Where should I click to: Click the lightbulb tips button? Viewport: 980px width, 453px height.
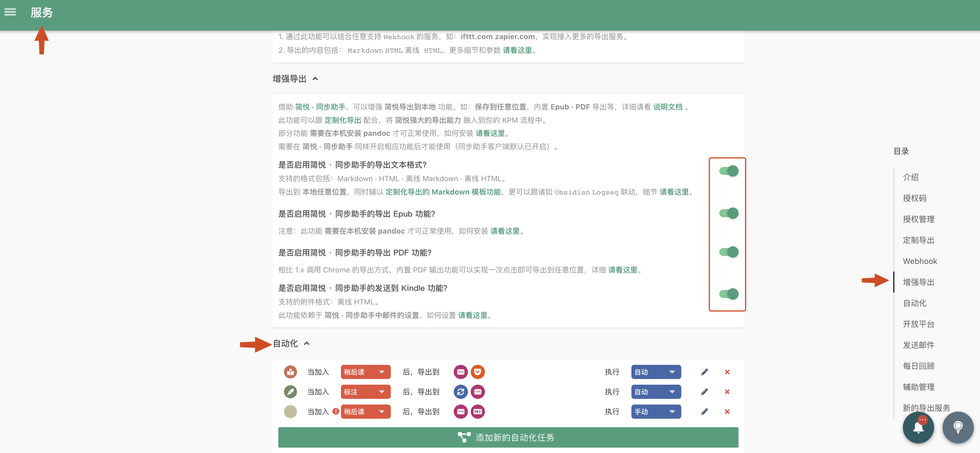click(958, 427)
